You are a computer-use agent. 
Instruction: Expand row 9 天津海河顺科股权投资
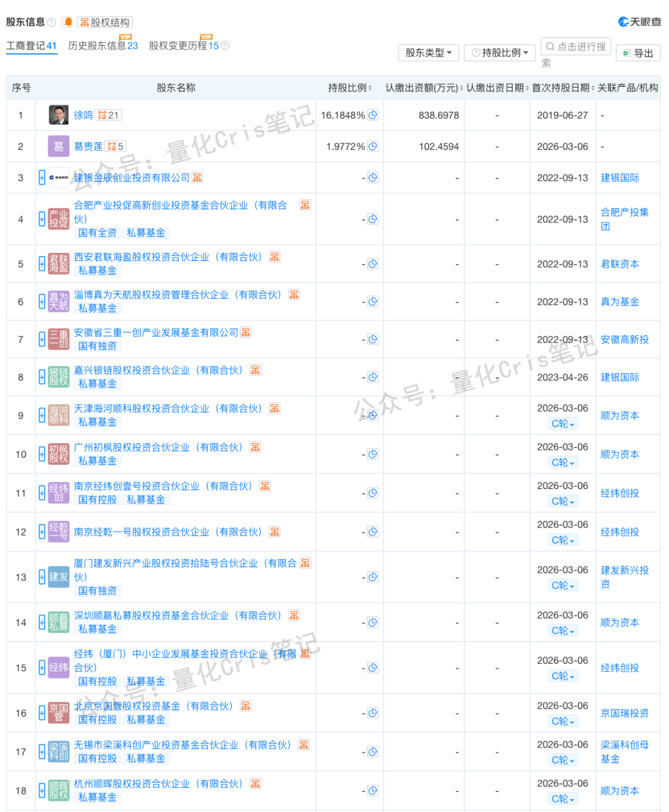[x=42, y=416]
